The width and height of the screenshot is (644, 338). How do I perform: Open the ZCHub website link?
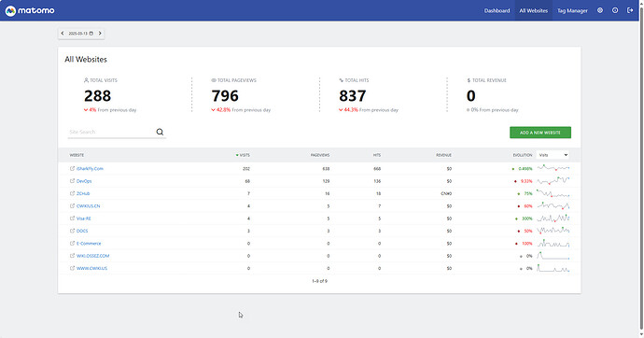tap(83, 193)
